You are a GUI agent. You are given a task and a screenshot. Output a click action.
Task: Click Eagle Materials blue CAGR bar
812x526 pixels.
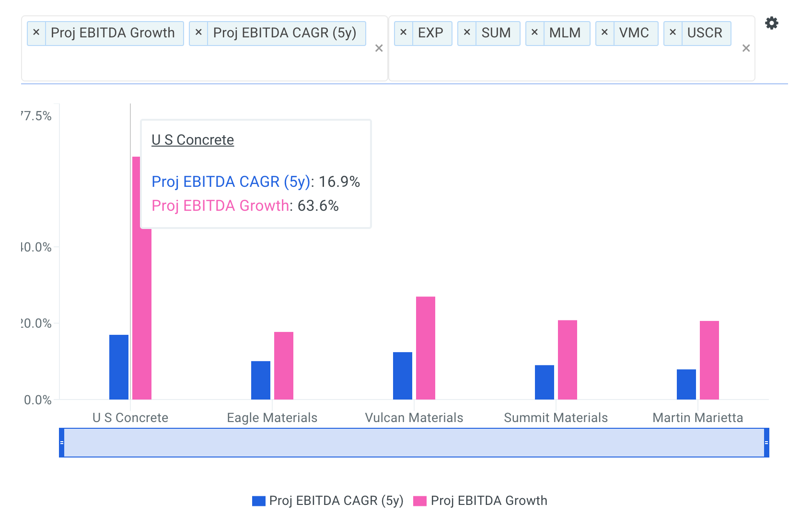pyautogui.click(x=261, y=380)
